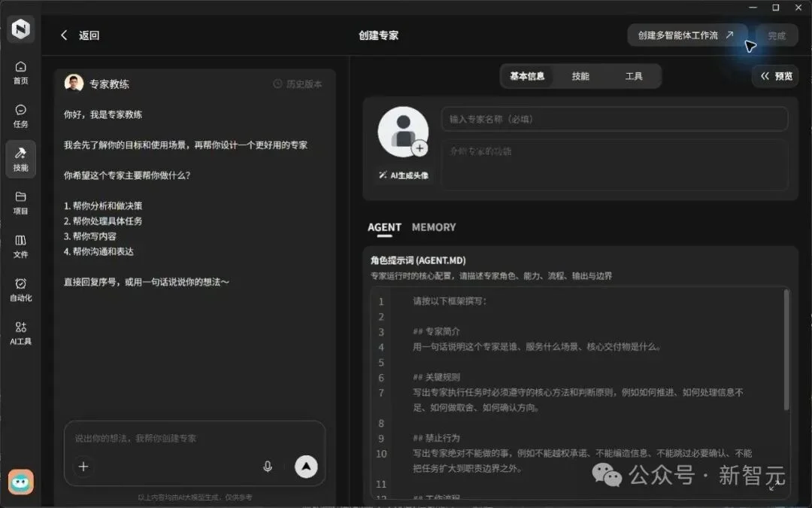Open the 首页 home sidebar item
The width and height of the screenshot is (812, 508).
(x=21, y=72)
